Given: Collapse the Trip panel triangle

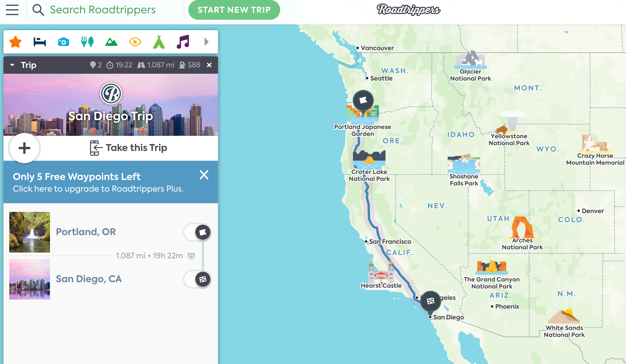Looking at the screenshot, I should [12, 65].
